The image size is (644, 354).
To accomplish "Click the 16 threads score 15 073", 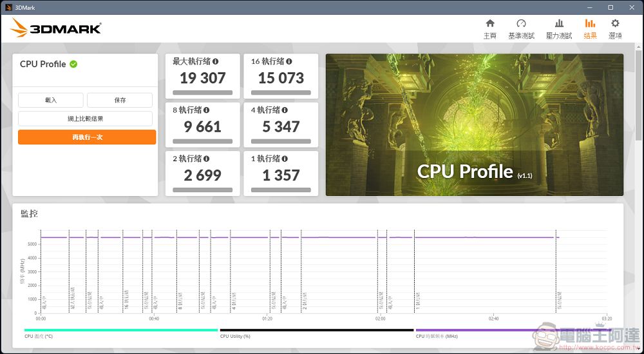I will [x=281, y=78].
